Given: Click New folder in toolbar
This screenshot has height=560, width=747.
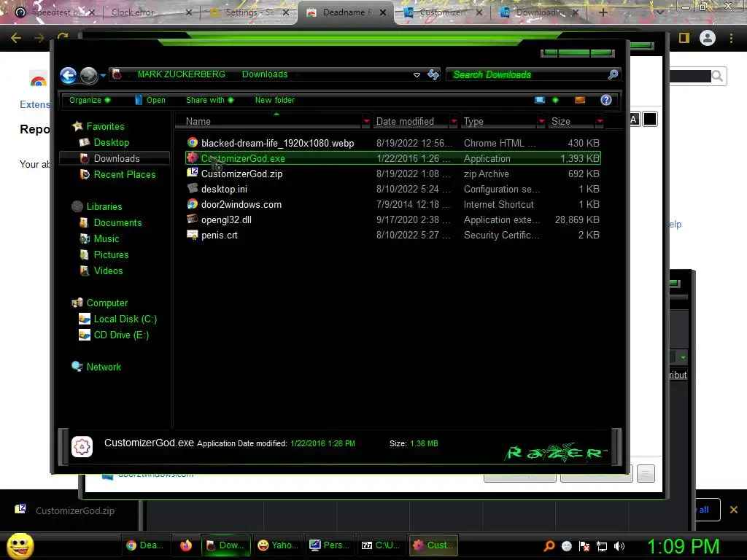Looking at the screenshot, I should point(275,100).
